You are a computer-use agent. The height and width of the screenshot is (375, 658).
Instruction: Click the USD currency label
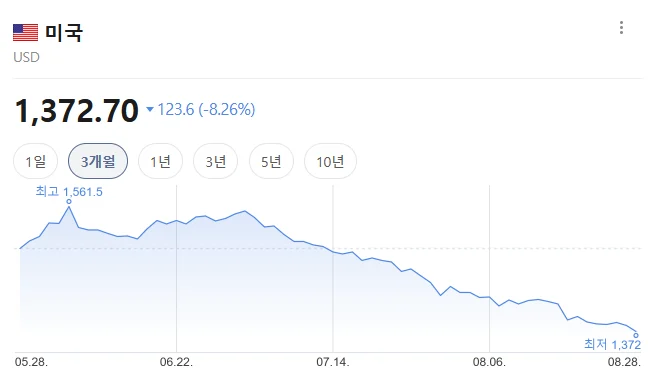click(26, 57)
